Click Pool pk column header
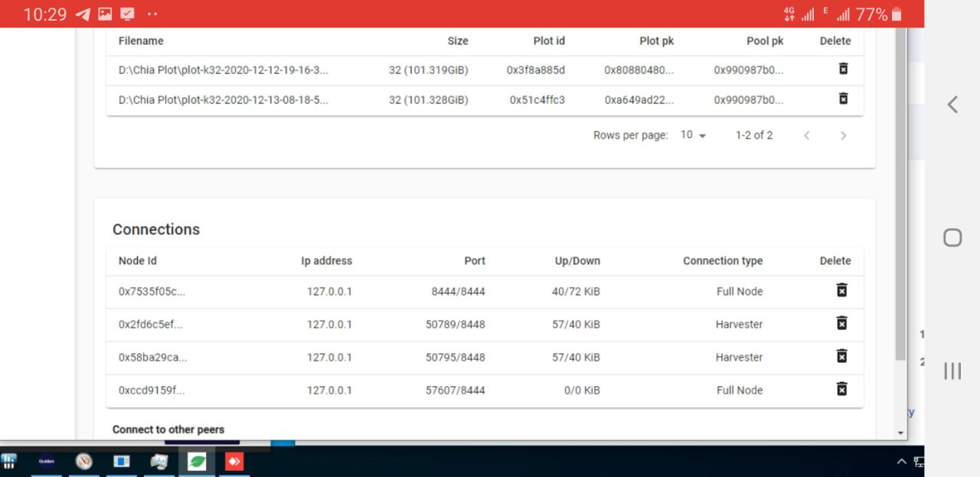The image size is (980, 477). coord(765,41)
